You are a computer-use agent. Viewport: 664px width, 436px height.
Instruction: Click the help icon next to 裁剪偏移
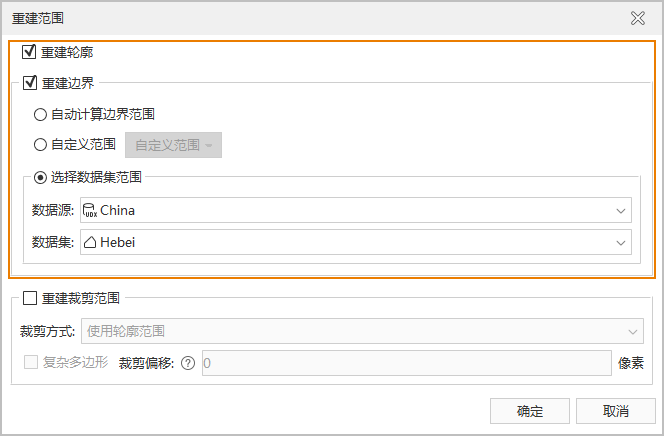187,363
